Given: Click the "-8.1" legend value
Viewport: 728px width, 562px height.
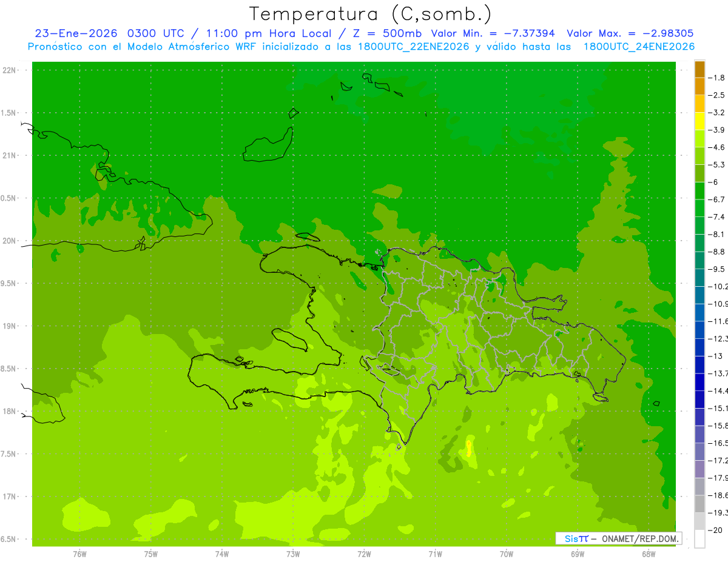Looking at the screenshot, I should tap(716, 234).
